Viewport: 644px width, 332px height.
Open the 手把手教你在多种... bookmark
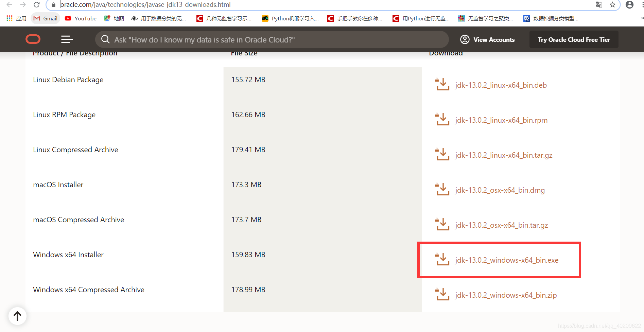coord(355,18)
